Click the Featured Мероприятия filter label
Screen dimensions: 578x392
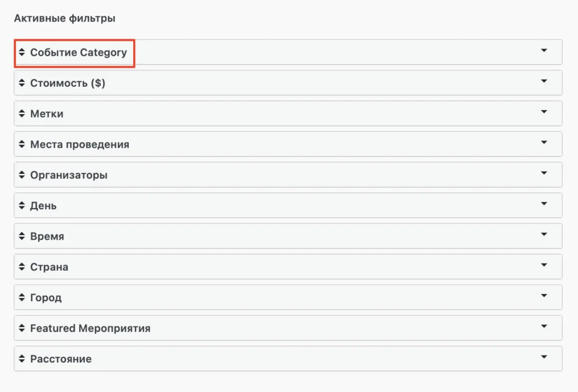(x=90, y=328)
